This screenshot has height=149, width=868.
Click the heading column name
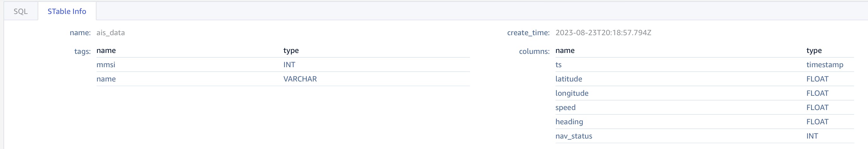coord(569,122)
